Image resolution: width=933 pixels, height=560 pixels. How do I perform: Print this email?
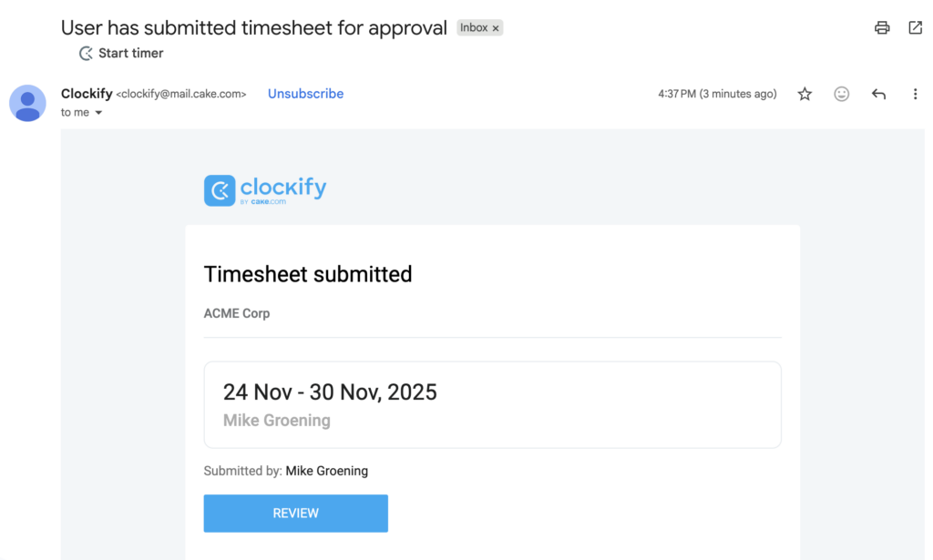pos(882,27)
